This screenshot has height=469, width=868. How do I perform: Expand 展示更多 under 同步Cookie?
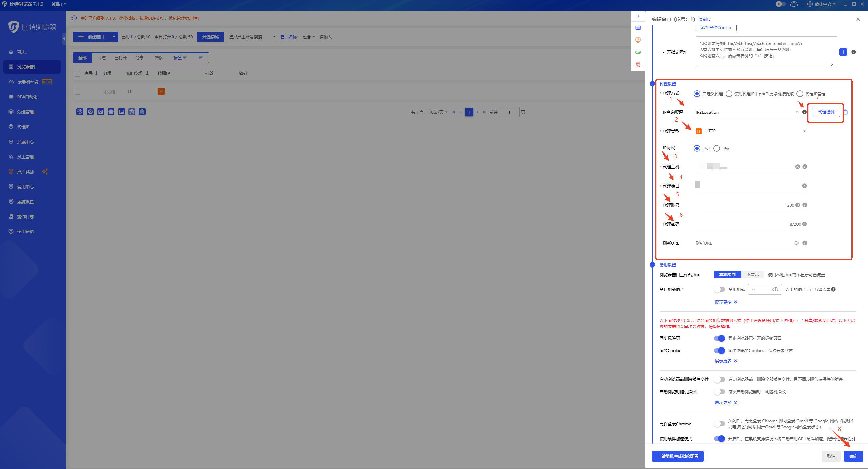[726, 361]
